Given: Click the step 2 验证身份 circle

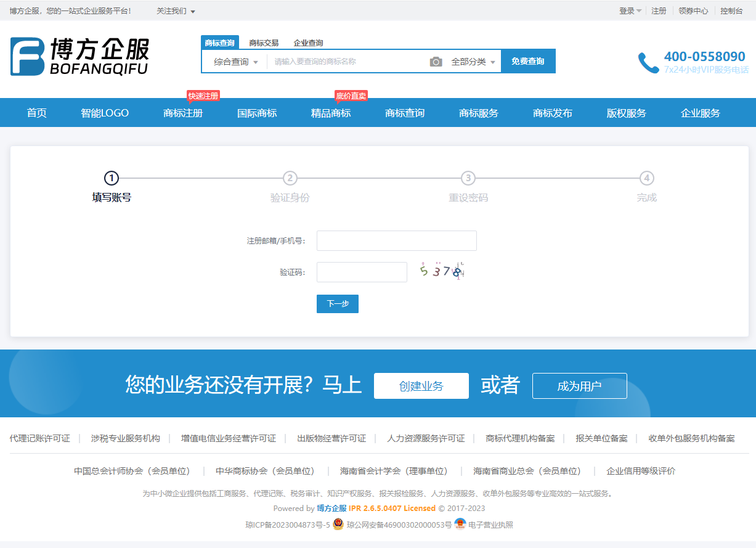Looking at the screenshot, I should coord(290,178).
